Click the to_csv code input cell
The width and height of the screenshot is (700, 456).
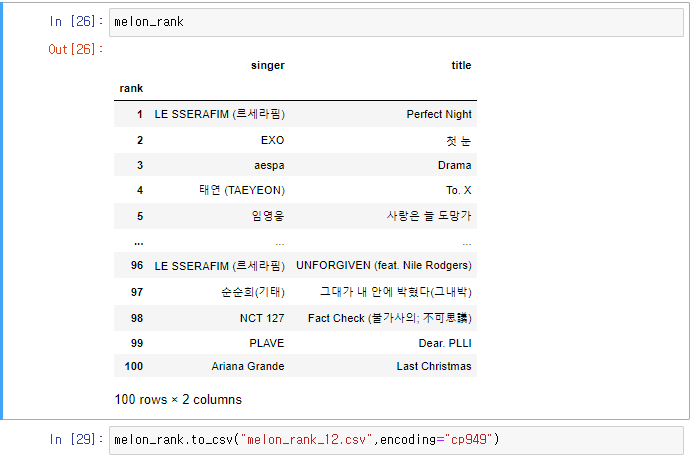click(x=396, y=440)
